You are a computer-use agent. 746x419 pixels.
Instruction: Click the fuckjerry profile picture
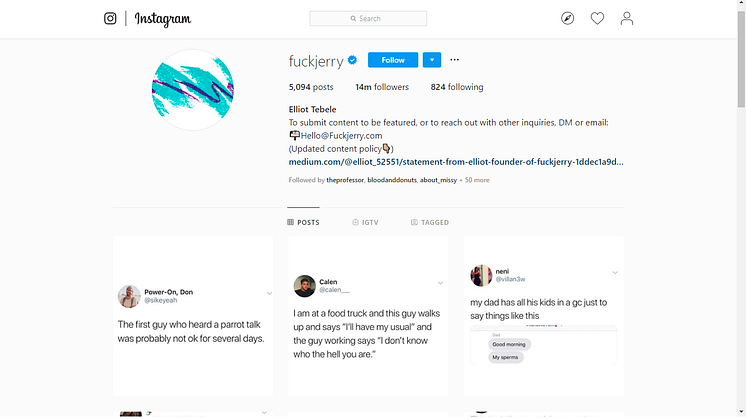[193, 89]
